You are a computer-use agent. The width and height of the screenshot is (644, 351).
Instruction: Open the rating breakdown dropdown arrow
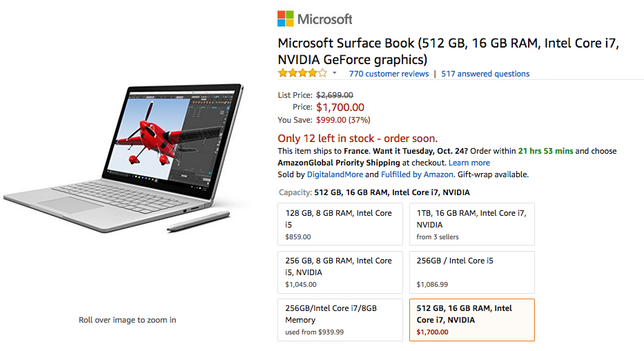[x=335, y=73]
